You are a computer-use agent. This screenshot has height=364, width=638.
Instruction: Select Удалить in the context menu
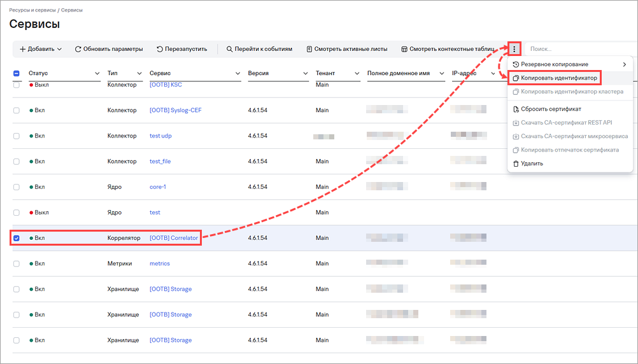click(570, 164)
